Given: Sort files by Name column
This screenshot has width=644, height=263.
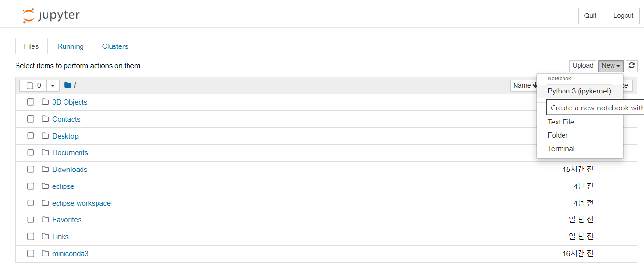Looking at the screenshot, I should click(x=524, y=85).
